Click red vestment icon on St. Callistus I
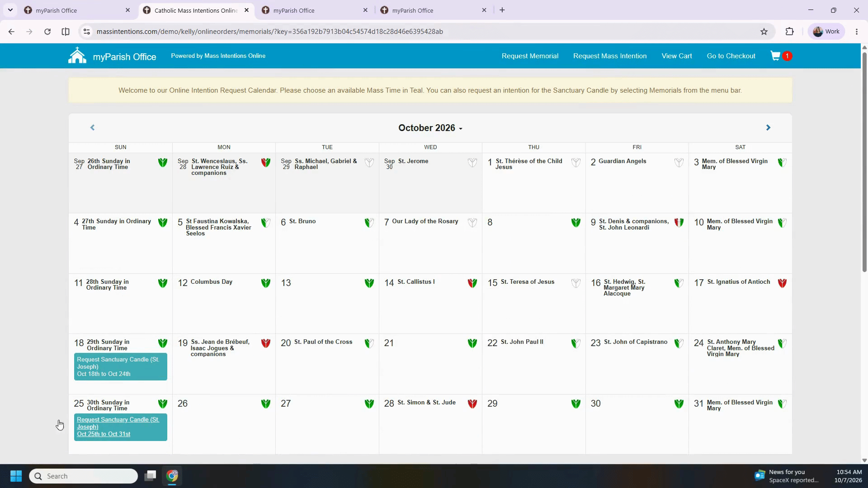 [x=472, y=283]
